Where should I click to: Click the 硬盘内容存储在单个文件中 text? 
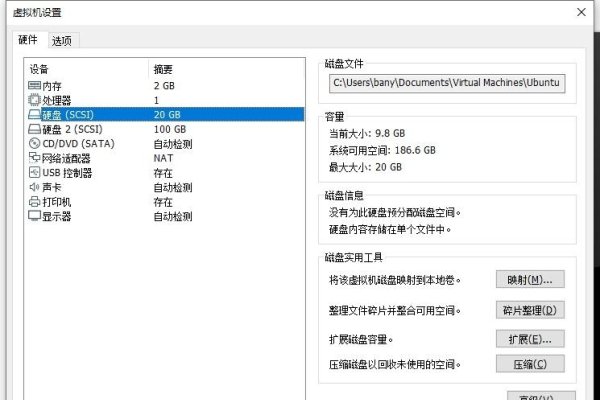tap(390, 229)
